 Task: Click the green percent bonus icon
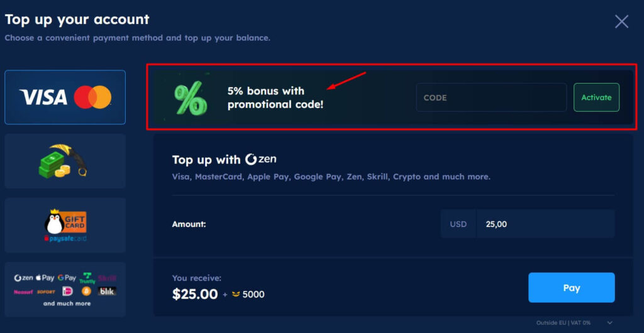190,98
